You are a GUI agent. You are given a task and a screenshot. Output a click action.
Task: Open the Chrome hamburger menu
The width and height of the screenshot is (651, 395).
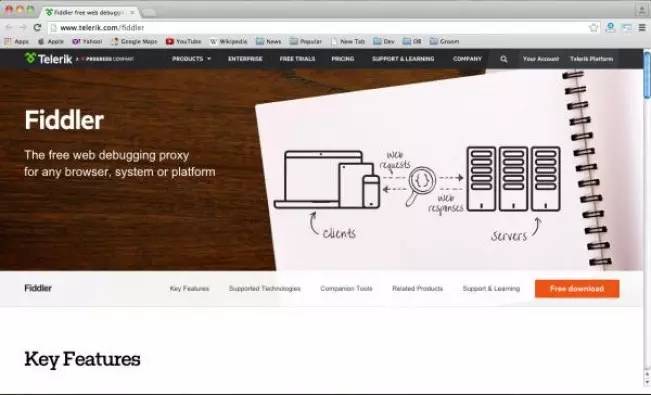point(642,28)
